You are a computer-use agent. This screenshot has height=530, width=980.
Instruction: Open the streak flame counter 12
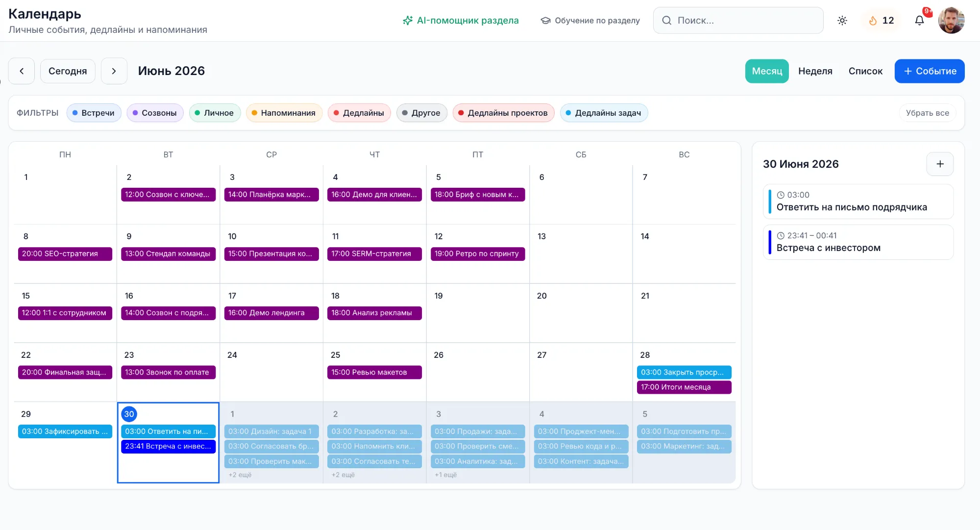882,20
